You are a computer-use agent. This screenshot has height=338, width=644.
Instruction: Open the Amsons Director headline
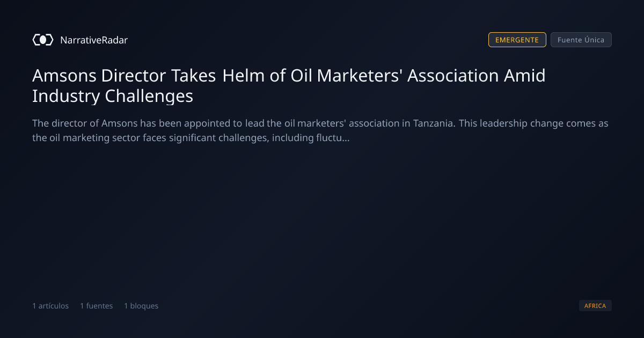click(289, 86)
